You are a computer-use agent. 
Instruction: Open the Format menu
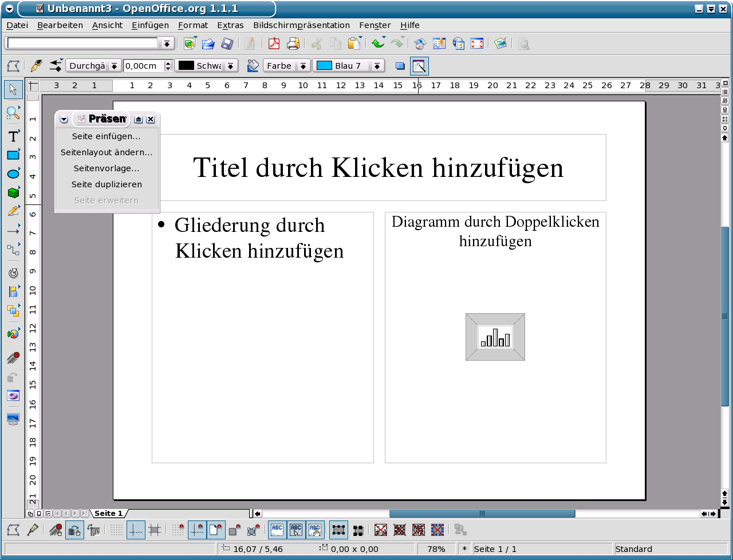pyautogui.click(x=193, y=25)
